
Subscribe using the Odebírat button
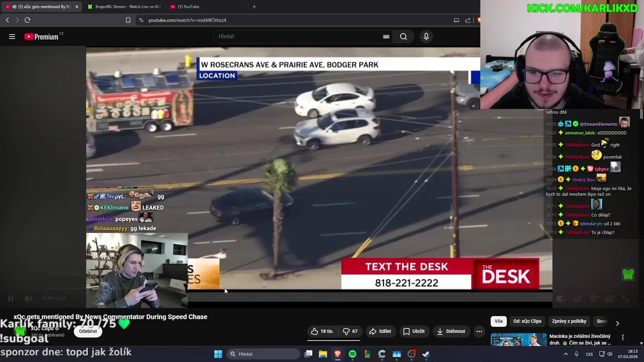88,331
